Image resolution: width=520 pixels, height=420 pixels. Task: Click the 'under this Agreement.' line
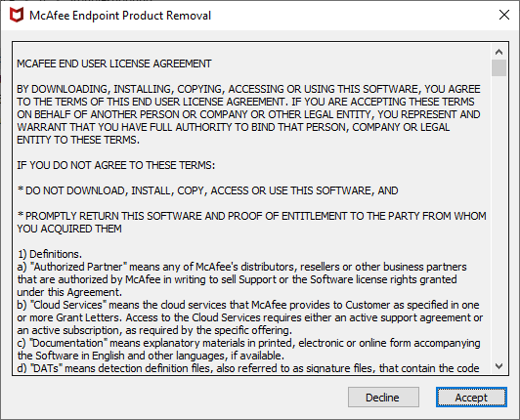point(69,292)
